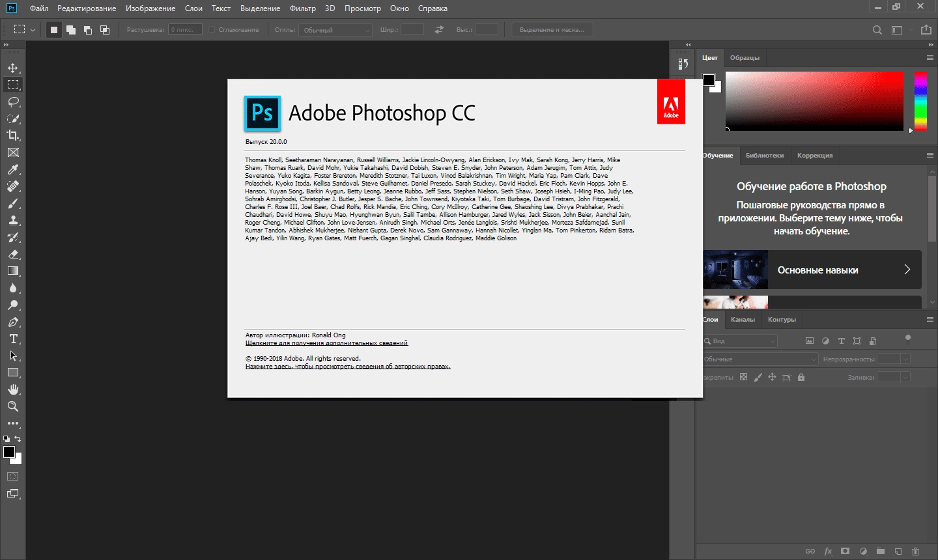Open the Редактирование menu
The image size is (938, 560).
[x=87, y=8]
